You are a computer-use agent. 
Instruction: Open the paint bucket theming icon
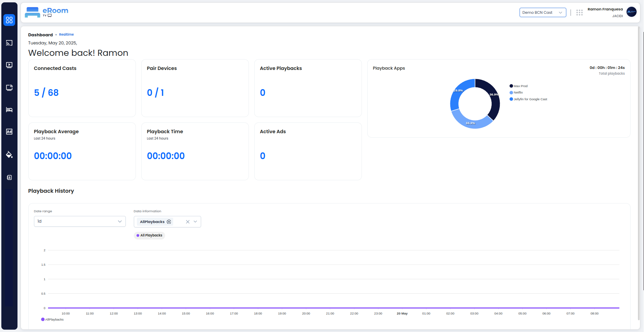(9, 155)
